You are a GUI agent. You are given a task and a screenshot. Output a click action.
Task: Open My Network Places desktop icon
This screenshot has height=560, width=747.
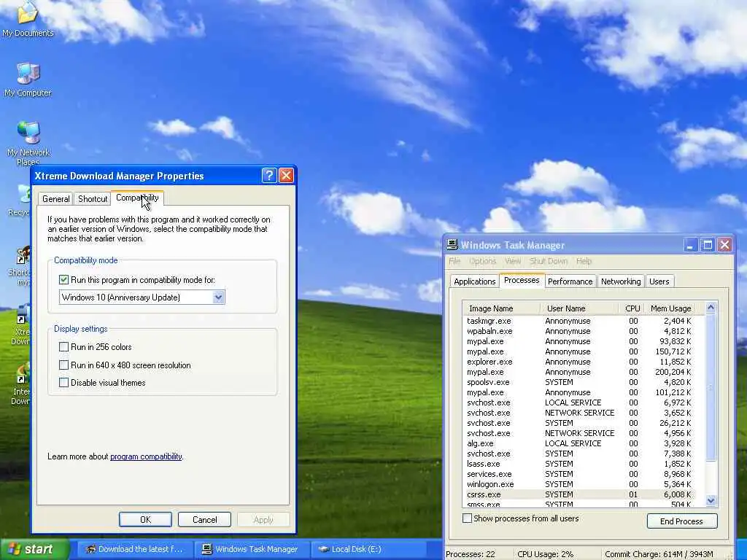(28, 143)
